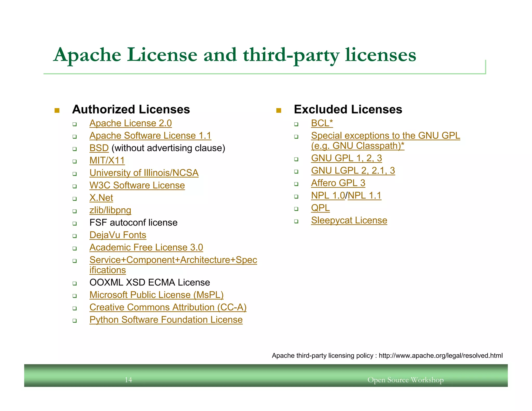This screenshot has width=532, height=411.
Task: Open the Apache License 2.0 link
Action: coord(130,123)
